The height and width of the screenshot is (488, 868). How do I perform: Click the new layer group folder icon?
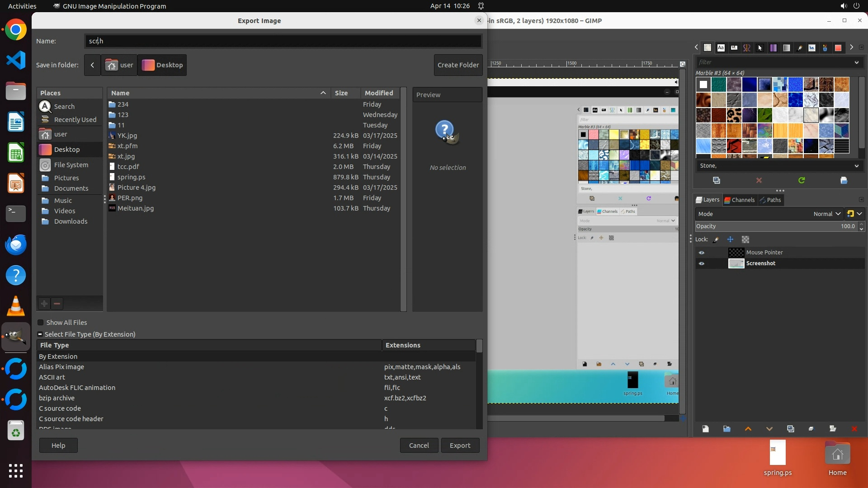[726, 429]
